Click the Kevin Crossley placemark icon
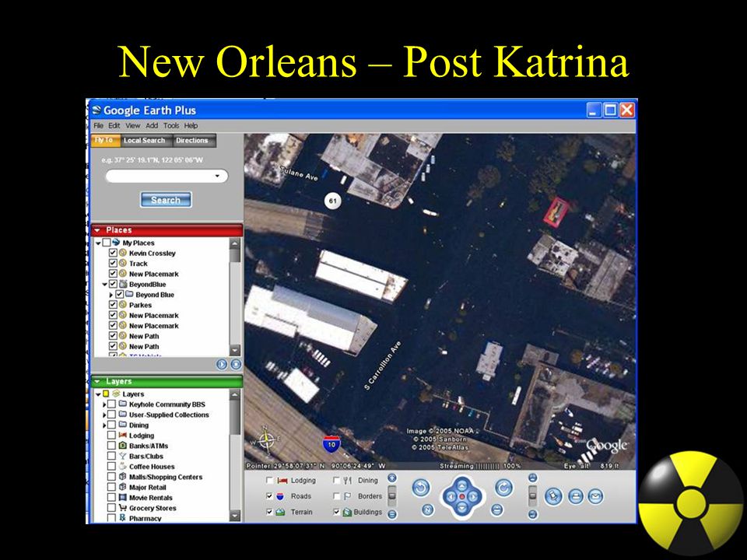The width and height of the screenshot is (747, 560). click(x=123, y=253)
